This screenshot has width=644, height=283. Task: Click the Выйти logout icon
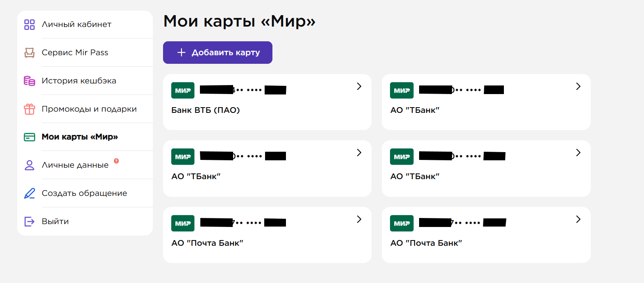point(29,221)
